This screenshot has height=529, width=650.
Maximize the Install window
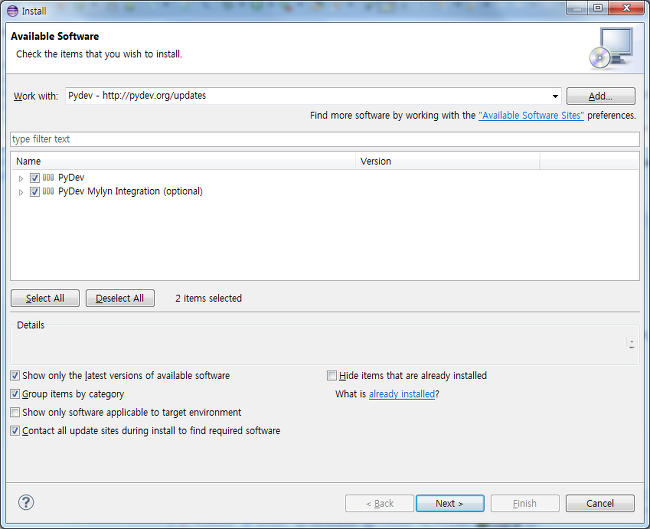tap(598, 8)
